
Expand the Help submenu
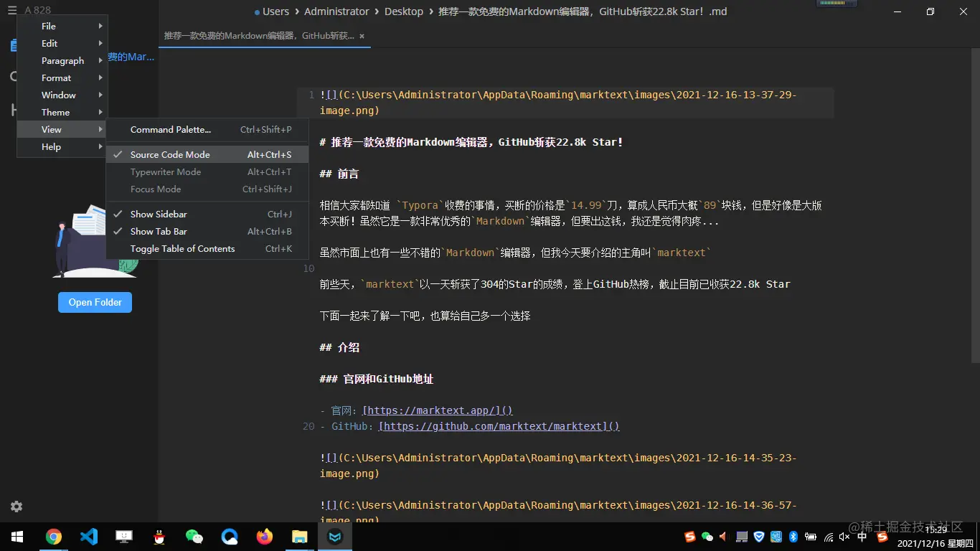tap(62, 146)
